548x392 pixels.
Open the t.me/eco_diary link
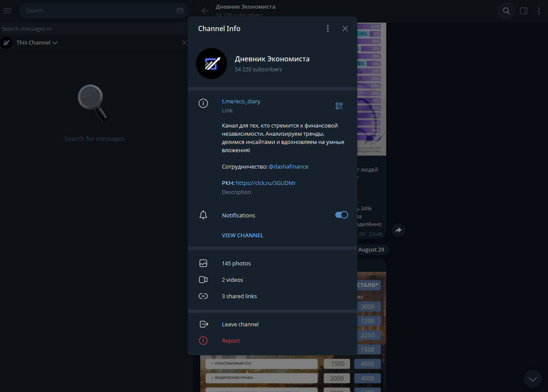pos(241,101)
